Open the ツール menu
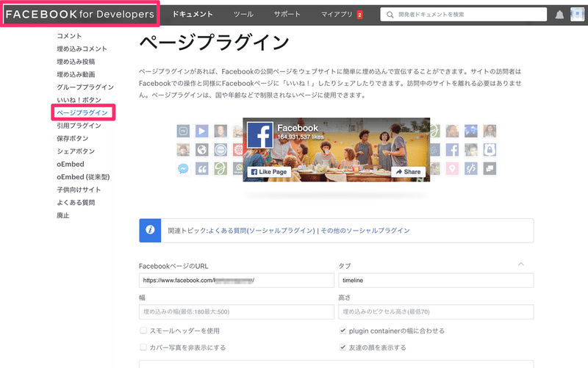Viewport: 588px width, 368px height. [x=243, y=14]
